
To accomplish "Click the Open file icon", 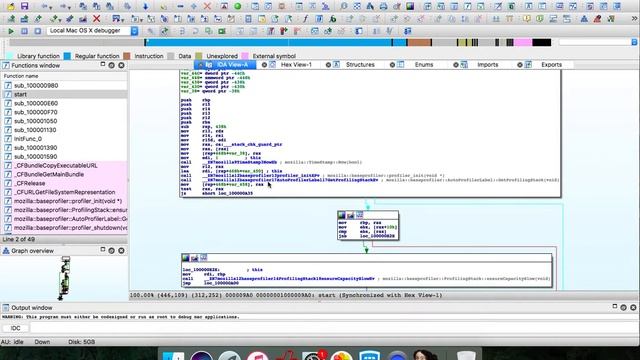I will click(11, 7).
